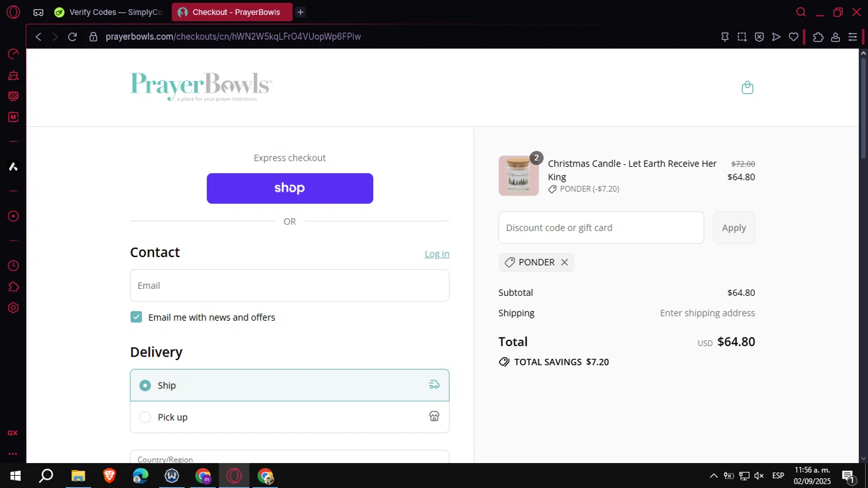Open the Windows Start menu

[x=16, y=476]
